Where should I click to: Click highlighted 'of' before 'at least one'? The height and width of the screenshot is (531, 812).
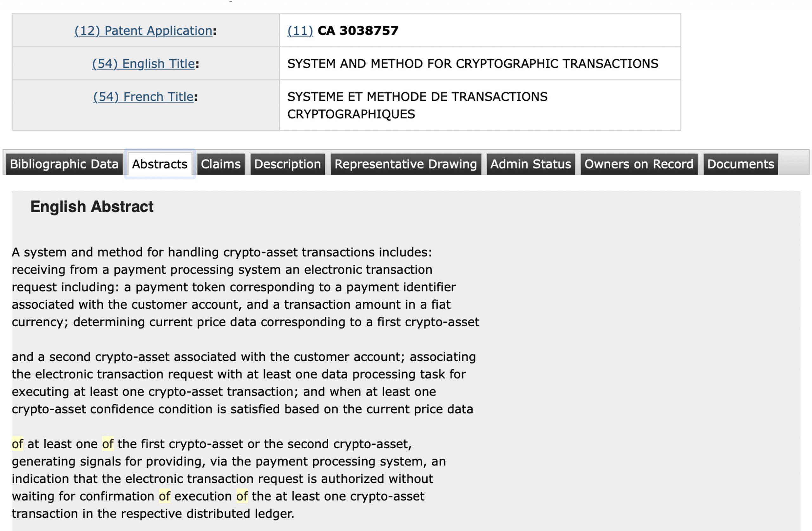pyautogui.click(x=17, y=444)
